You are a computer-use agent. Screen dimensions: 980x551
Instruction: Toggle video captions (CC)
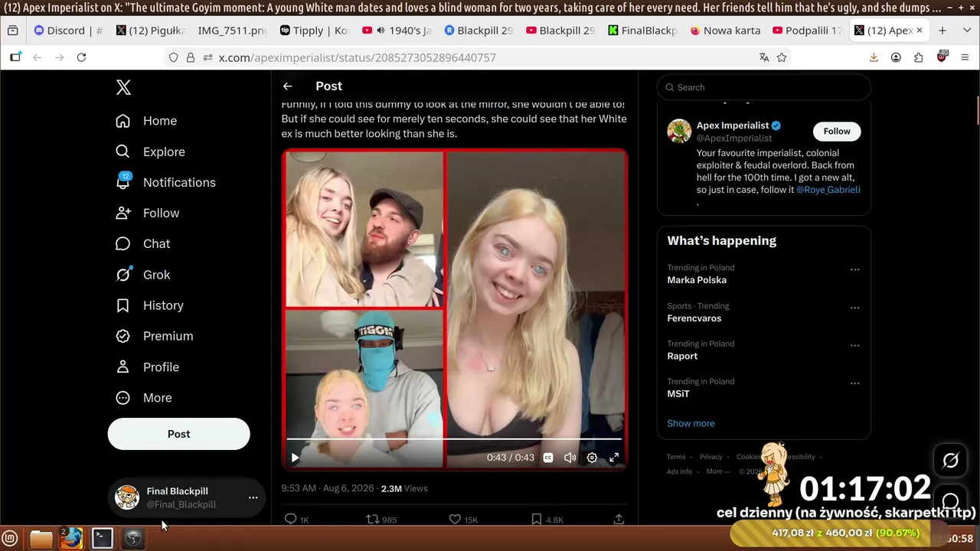(x=548, y=458)
